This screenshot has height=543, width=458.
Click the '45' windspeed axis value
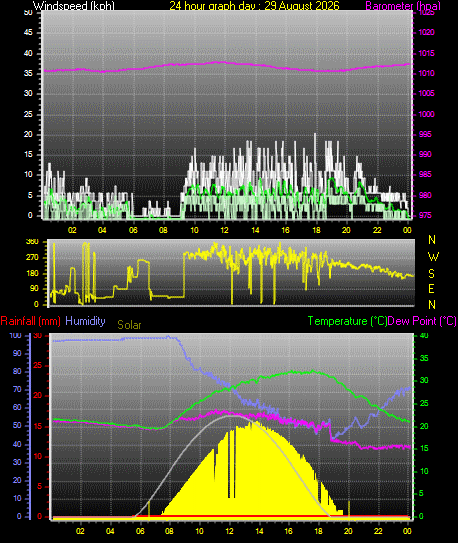click(x=28, y=33)
